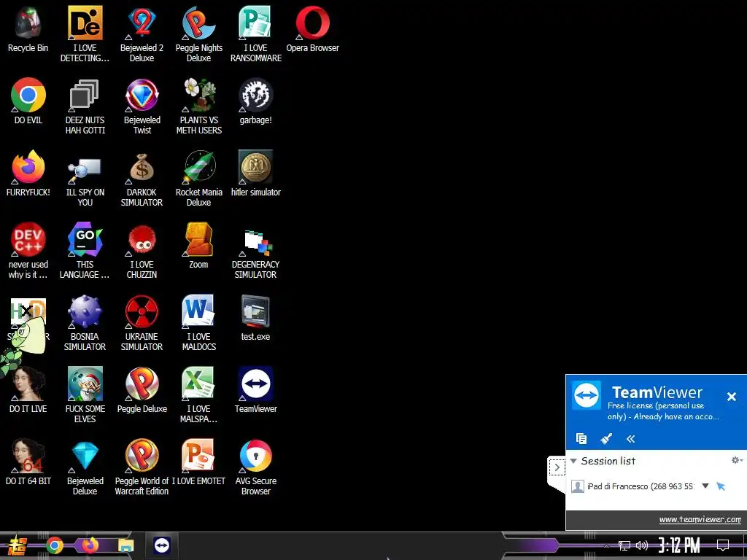Open Firefox from the taskbar

90,545
